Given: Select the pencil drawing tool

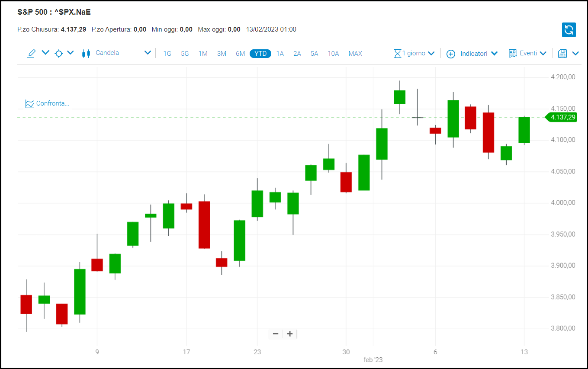Looking at the screenshot, I should [31, 53].
